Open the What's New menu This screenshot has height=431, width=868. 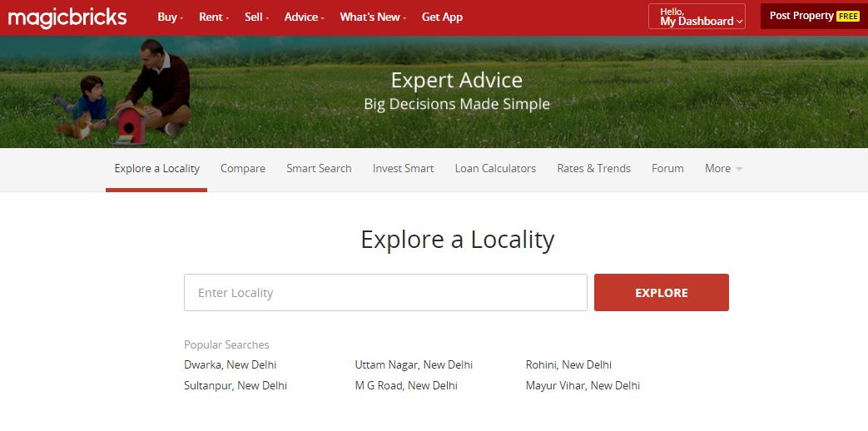pyautogui.click(x=373, y=17)
